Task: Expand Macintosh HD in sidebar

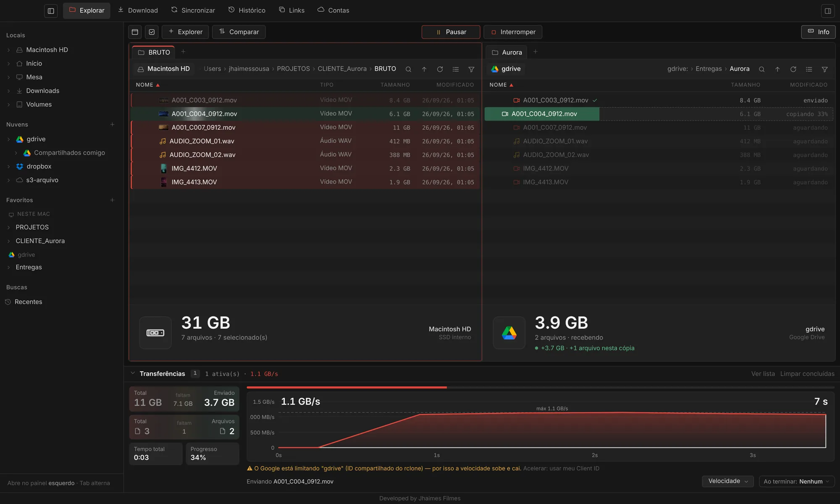Action: (x=8, y=50)
